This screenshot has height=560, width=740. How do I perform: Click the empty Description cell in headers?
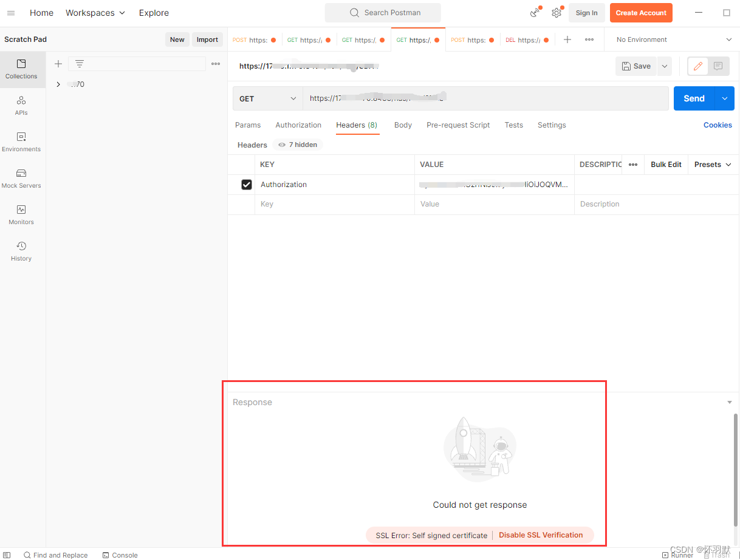[656, 205]
